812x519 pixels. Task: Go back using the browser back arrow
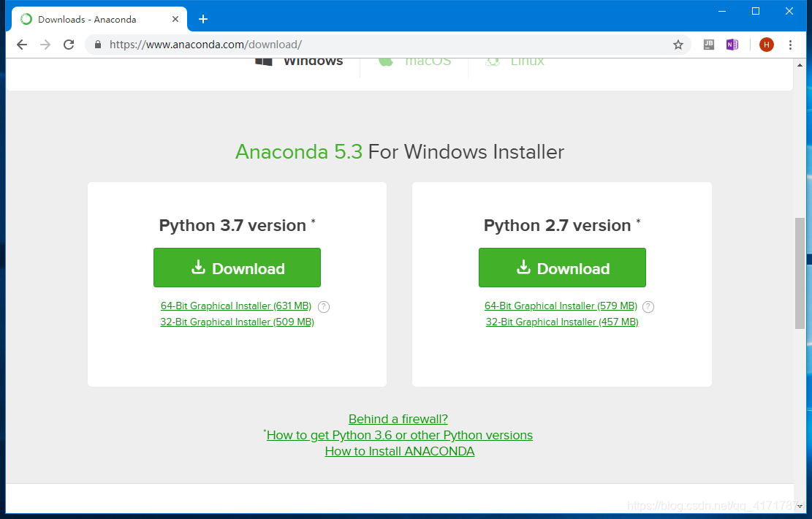(22, 45)
